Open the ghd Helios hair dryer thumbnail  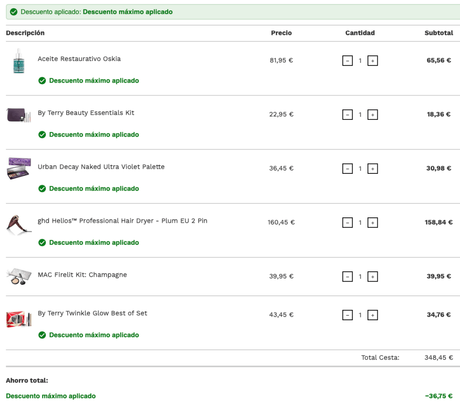(x=19, y=224)
